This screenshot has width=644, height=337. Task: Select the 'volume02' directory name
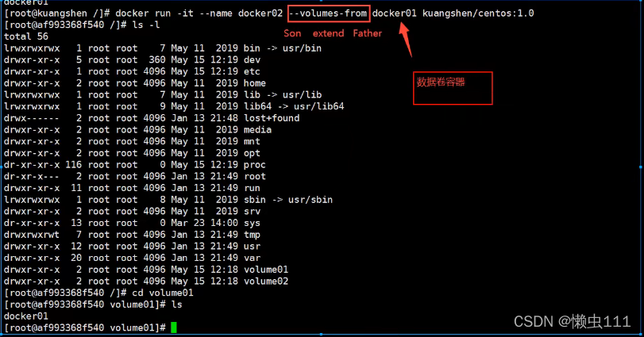266,281
